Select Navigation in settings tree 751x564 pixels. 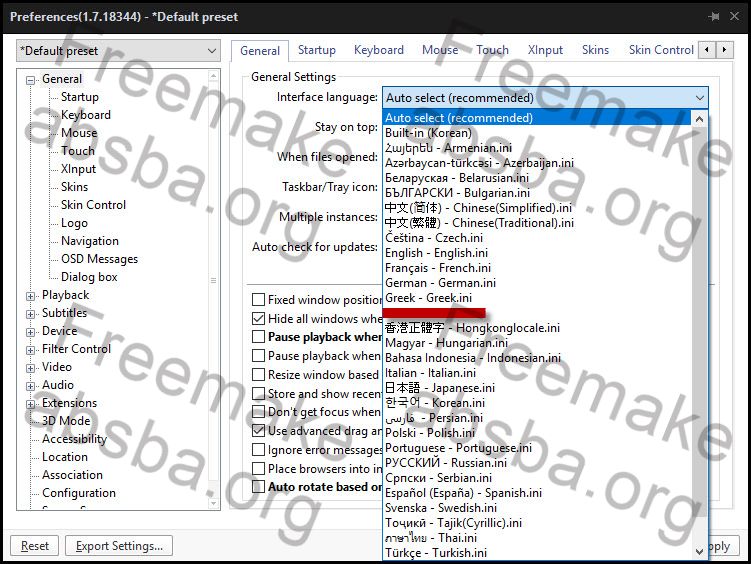pyautogui.click(x=90, y=241)
